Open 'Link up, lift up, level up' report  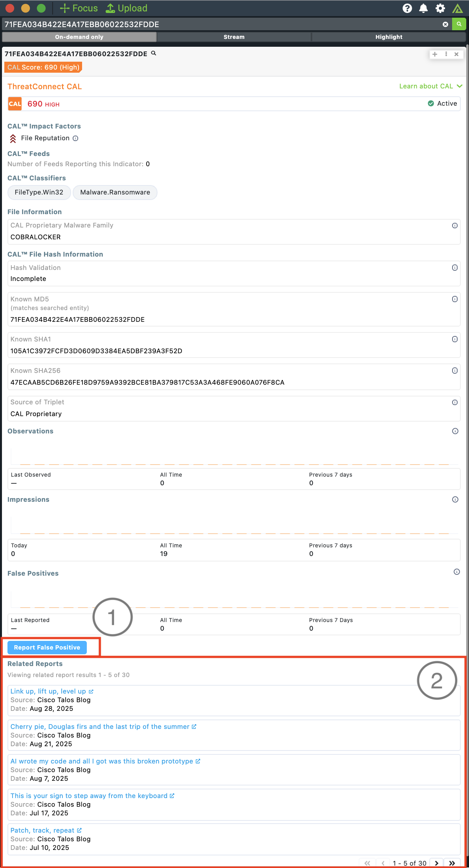click(51, 691)
